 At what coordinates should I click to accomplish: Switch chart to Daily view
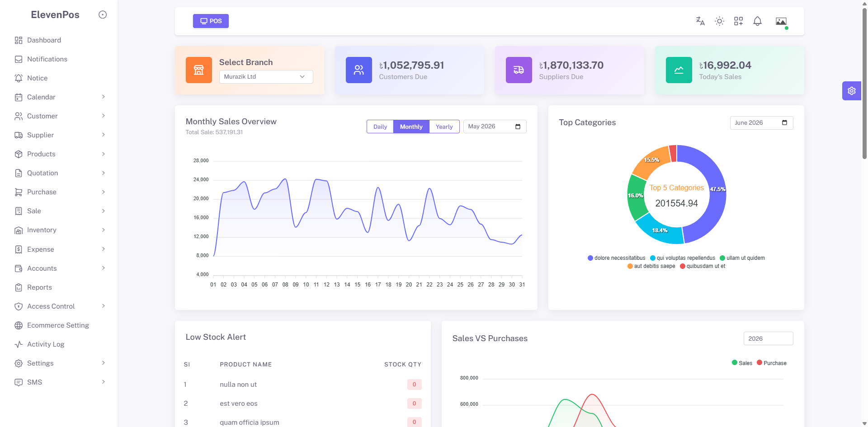coord(380,127)
